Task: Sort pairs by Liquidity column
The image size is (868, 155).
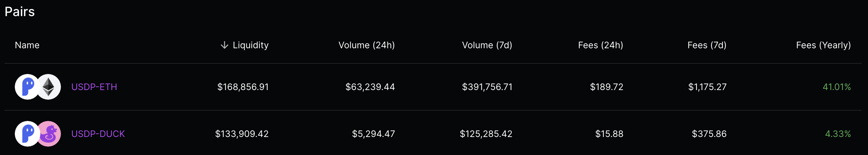Action: 251,45
